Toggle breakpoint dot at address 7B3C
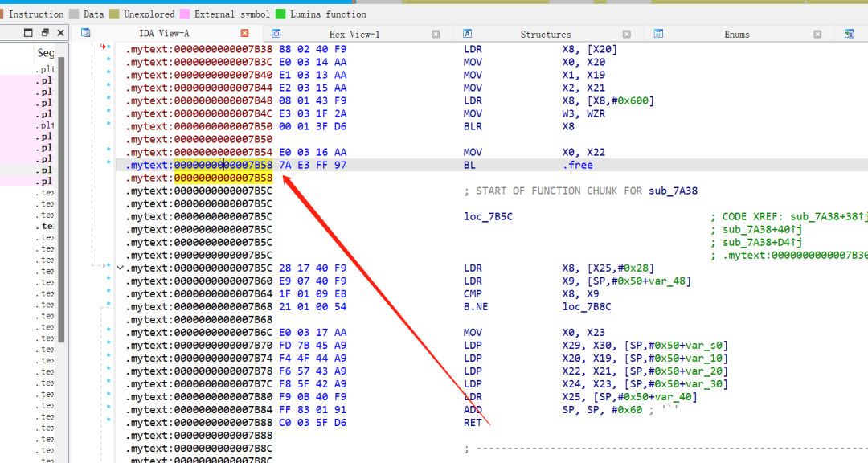Viewport: 868px width, 463px height. coord(108,59)
